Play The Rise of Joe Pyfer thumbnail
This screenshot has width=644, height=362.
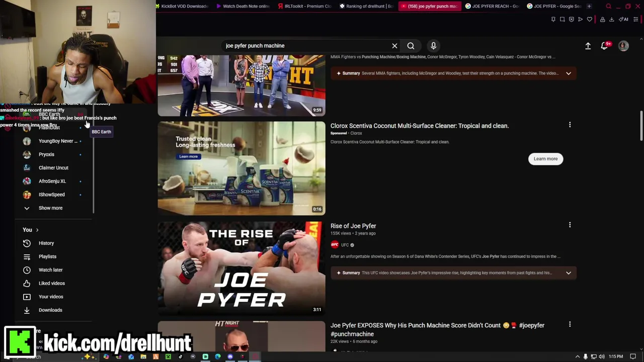point(242,268)
